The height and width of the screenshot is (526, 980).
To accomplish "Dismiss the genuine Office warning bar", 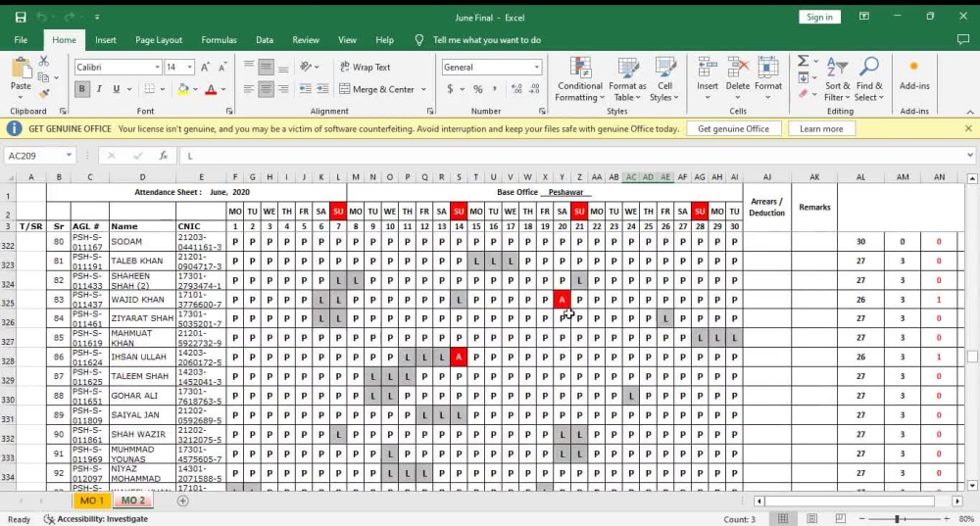I will pos(968,128).
